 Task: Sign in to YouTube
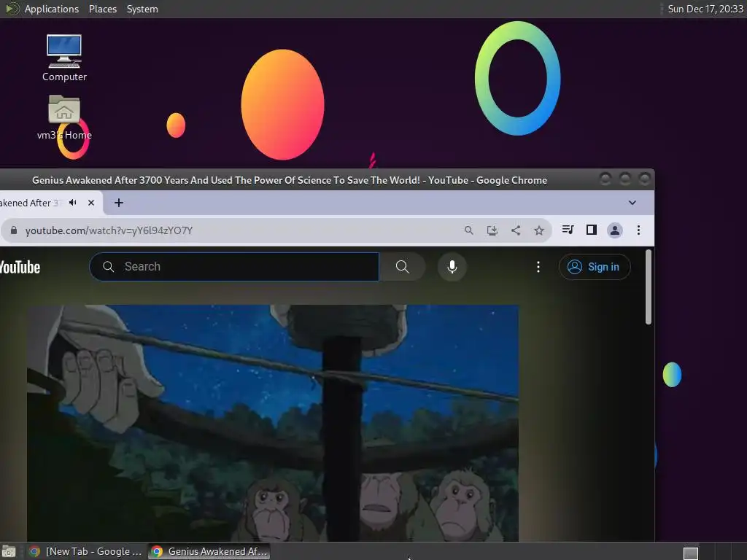595,267
